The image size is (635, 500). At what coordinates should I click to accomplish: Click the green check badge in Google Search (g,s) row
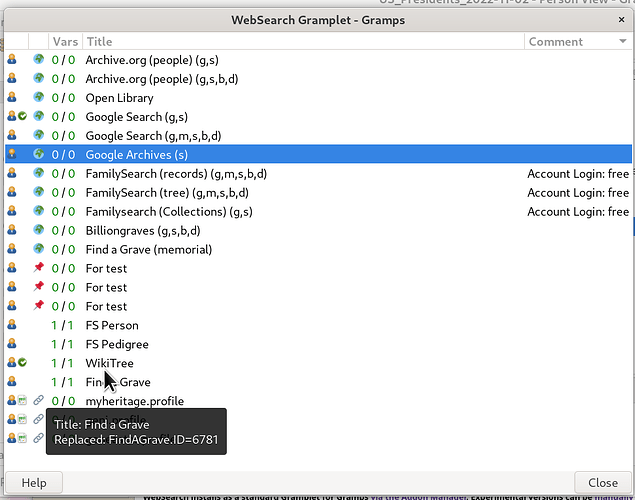[x=22, y=117]
